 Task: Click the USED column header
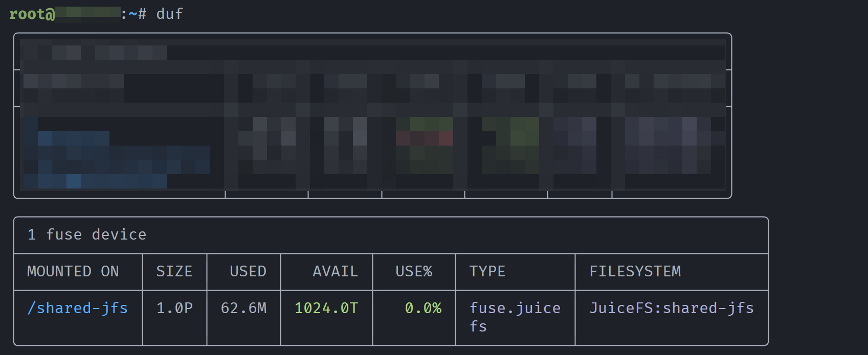[x=248, y=272]
